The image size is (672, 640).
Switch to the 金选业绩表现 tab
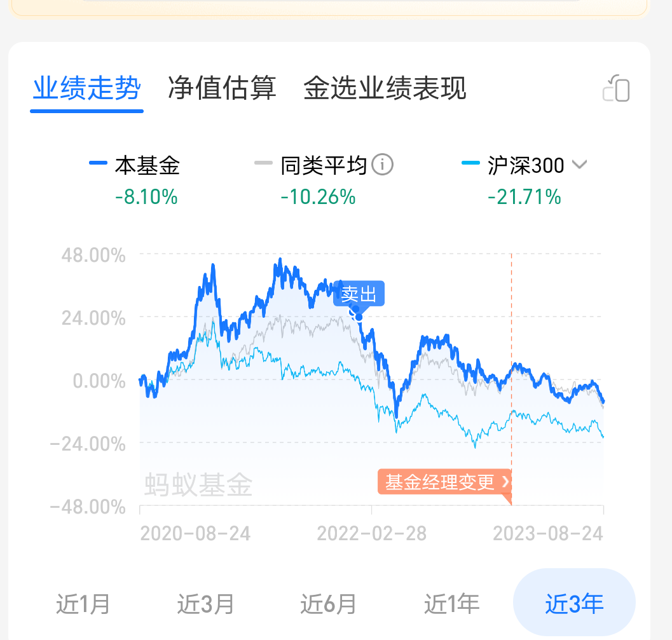[x=385, y=88]
